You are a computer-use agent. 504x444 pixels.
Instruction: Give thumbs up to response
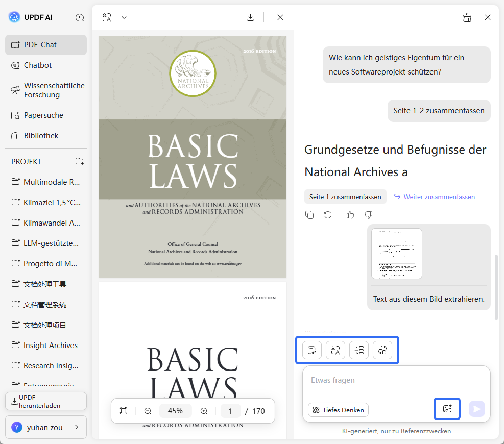click(350, 215)
